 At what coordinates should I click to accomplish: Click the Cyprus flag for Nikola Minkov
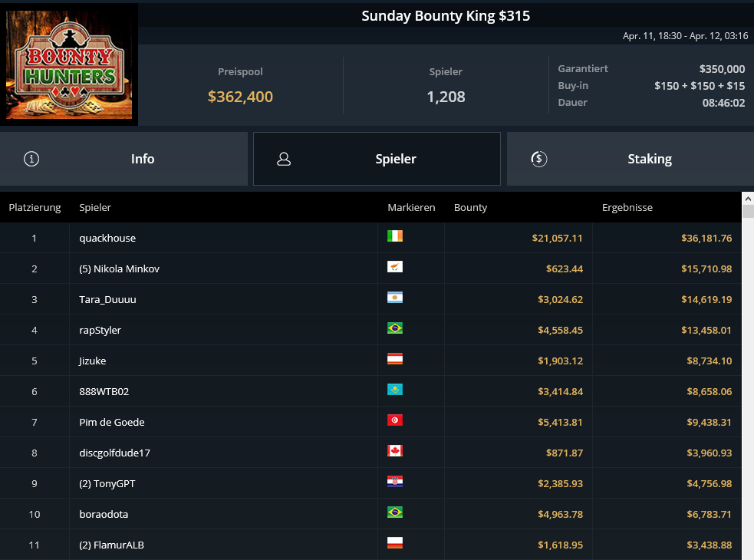tap(395, 266)
